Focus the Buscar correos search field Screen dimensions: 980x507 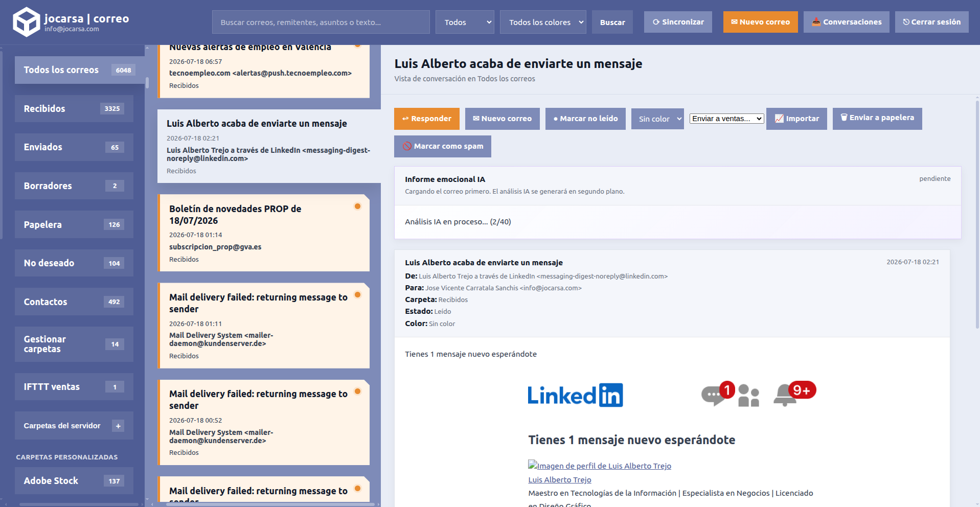321,22
